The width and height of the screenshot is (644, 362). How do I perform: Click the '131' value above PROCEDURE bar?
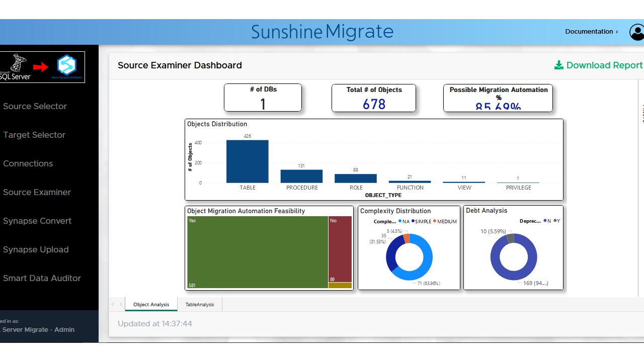(x=301, y=166)
